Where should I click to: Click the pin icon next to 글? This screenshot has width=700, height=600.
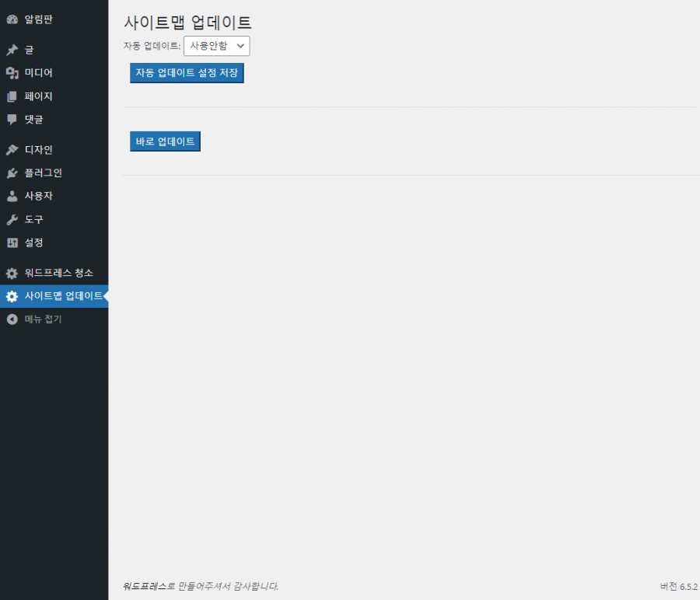12,50
